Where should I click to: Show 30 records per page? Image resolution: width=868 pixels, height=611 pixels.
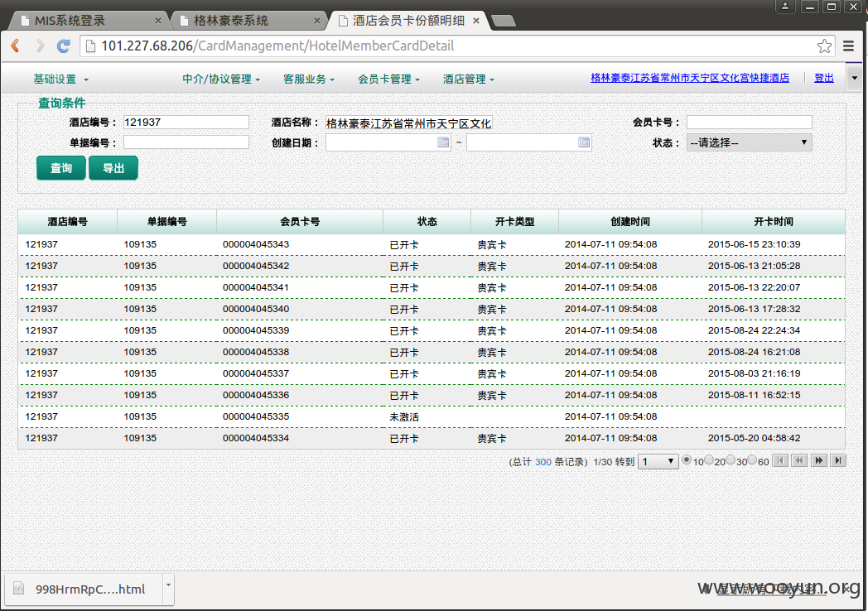pos(731,460)
